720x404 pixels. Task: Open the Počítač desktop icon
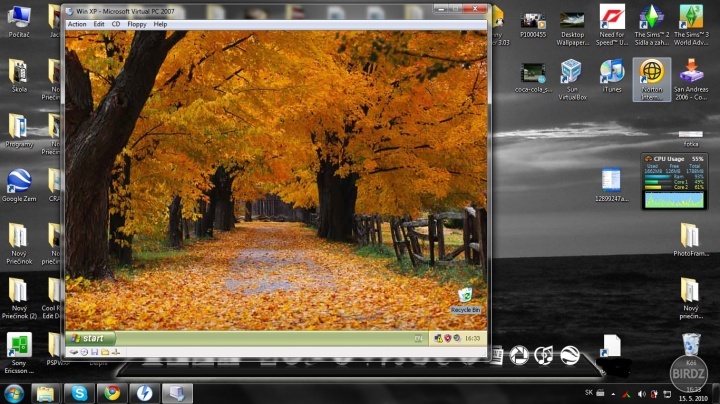point(19,22)
